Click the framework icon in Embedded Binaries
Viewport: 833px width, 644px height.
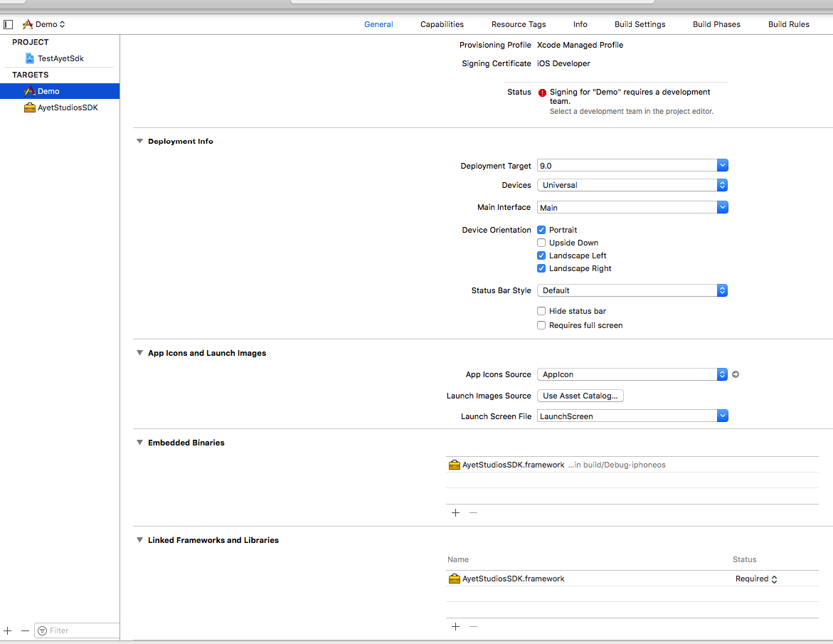click(455, 465)
